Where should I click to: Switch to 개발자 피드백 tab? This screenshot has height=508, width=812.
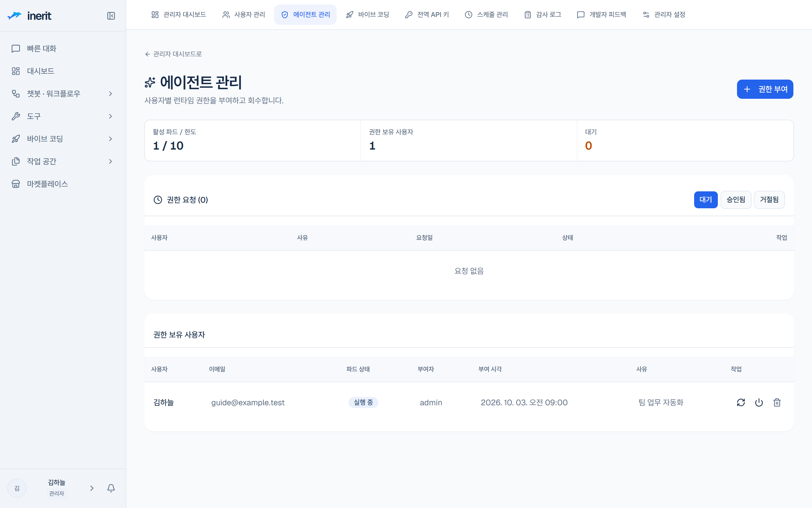click(601, 14)
